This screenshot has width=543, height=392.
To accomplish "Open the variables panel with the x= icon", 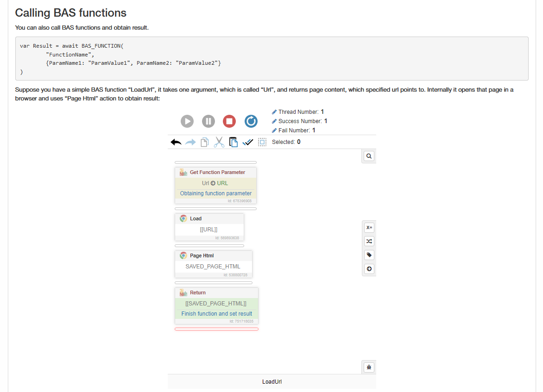I will click(369, 227).
